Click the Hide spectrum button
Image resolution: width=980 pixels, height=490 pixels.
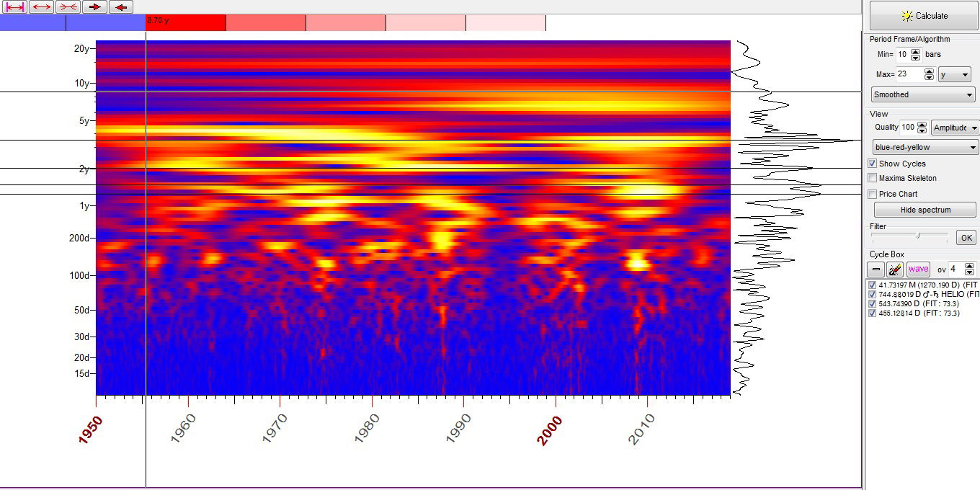[x=925, y=210]
